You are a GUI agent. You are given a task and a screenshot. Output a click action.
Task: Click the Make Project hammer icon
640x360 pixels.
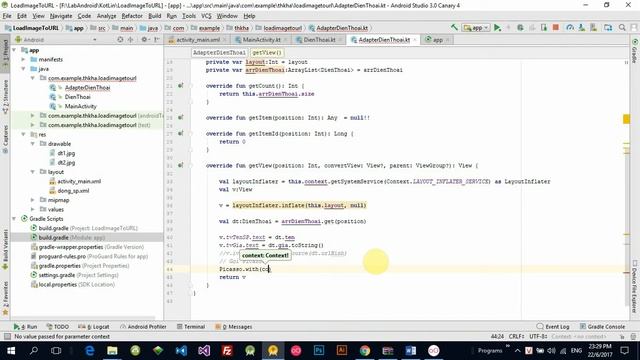click(454, 27)
